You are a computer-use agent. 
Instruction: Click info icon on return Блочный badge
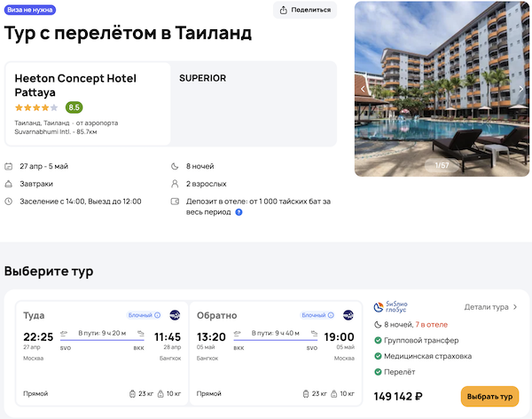[x=331, y=315]
